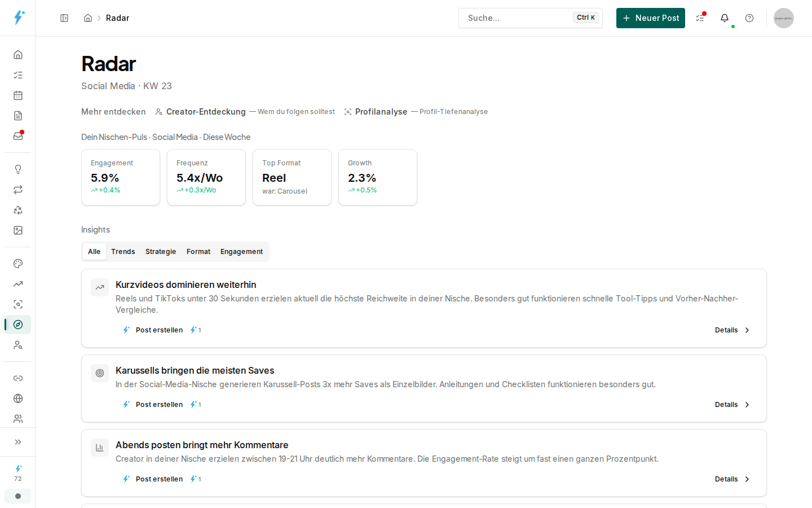Select the Alle insights tab

pyautogui.click(x=94, y=252)
